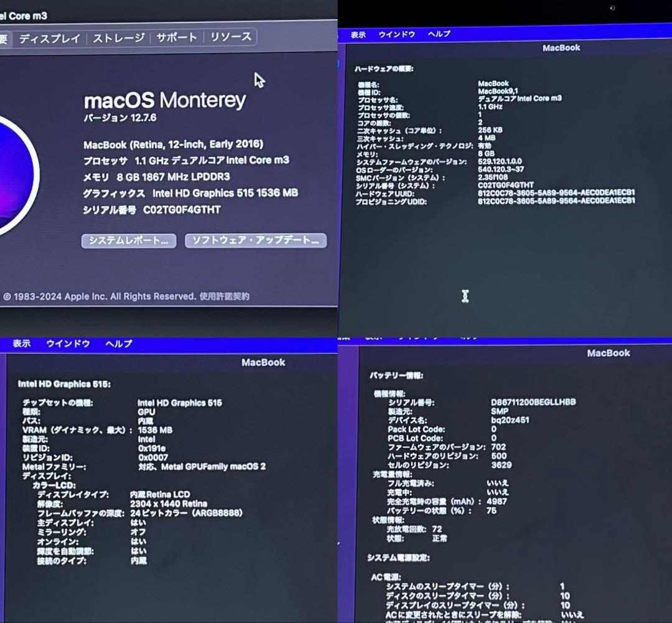672x623 pixels.
Task: Select full charge capacity 4987
Action: tap(497, 501)
